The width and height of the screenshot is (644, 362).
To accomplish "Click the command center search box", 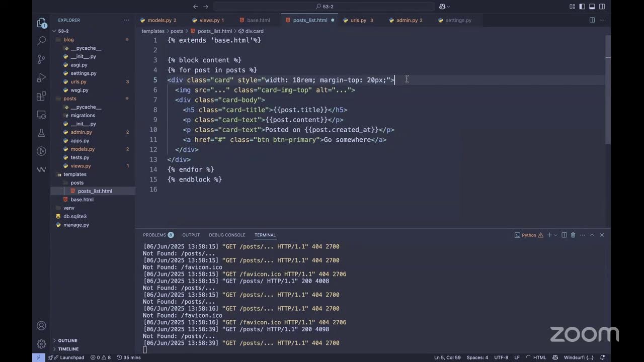I will point(324,7).
